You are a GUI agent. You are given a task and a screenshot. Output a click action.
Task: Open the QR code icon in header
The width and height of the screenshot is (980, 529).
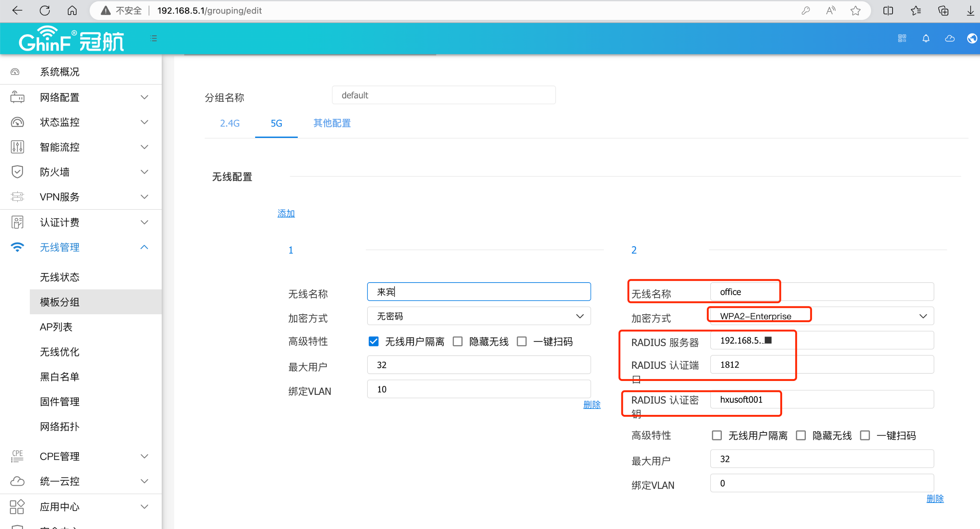tap(902, 38)
